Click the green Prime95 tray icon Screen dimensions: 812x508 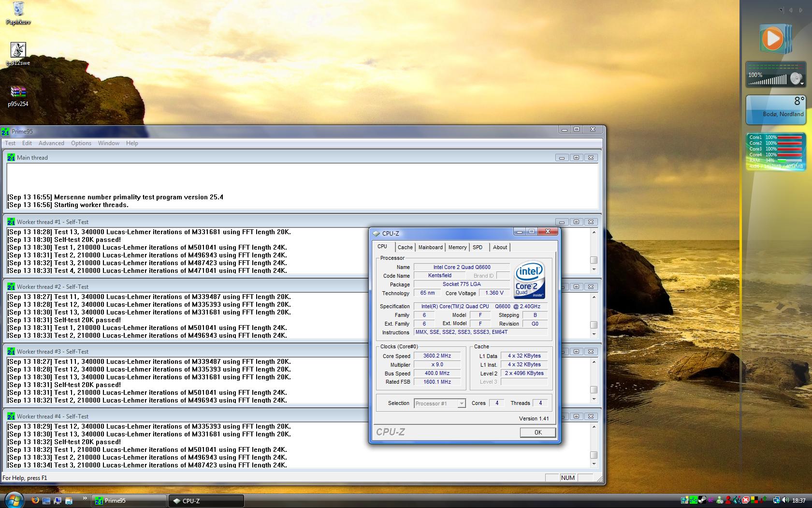click(x=694, y=500)
